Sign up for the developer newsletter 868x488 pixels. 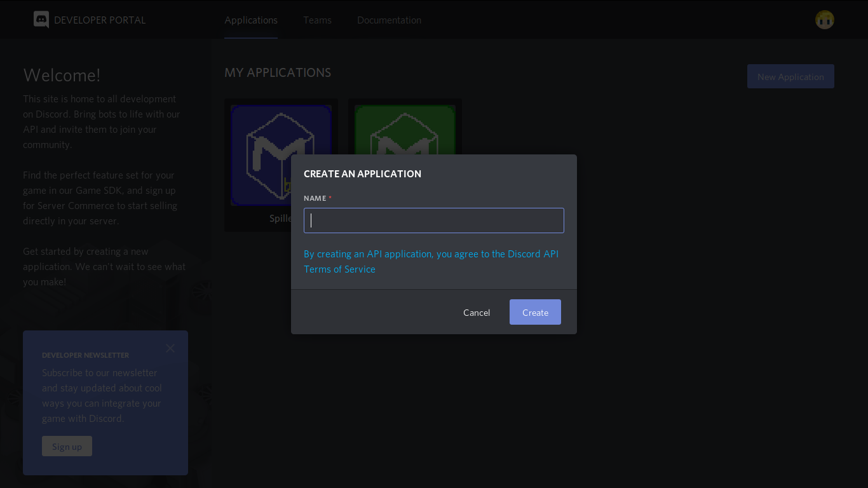coord(67,446)
